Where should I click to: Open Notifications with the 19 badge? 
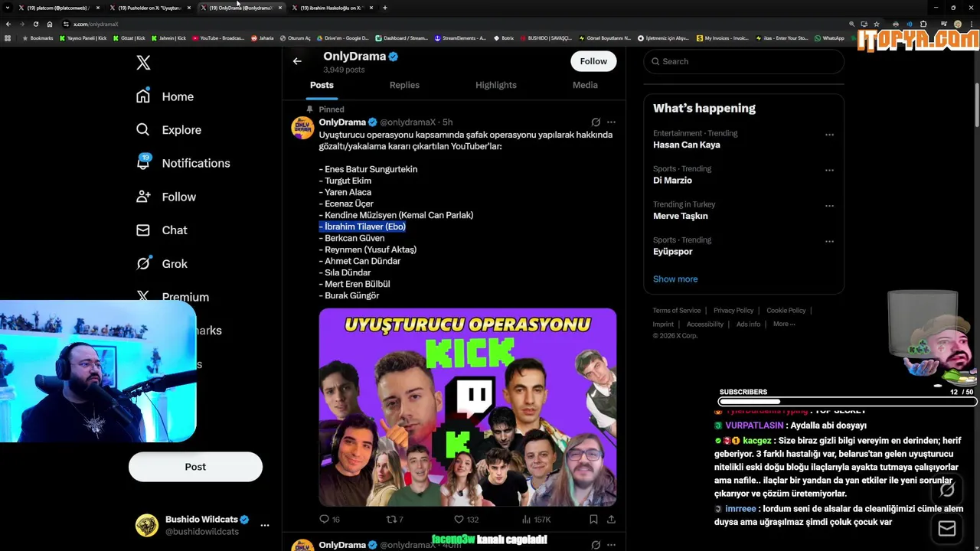pyautogui.click(x=182, y=163)
